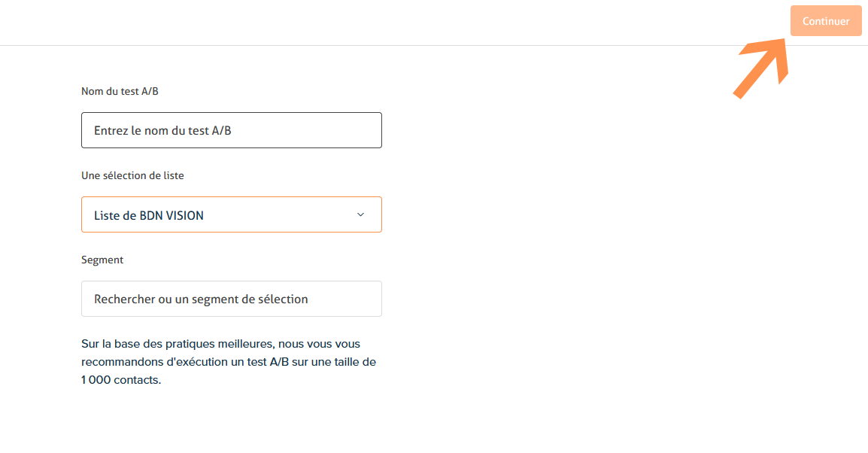
Task: Click the orange arrow pointing to Continuer
Action: 761,69
